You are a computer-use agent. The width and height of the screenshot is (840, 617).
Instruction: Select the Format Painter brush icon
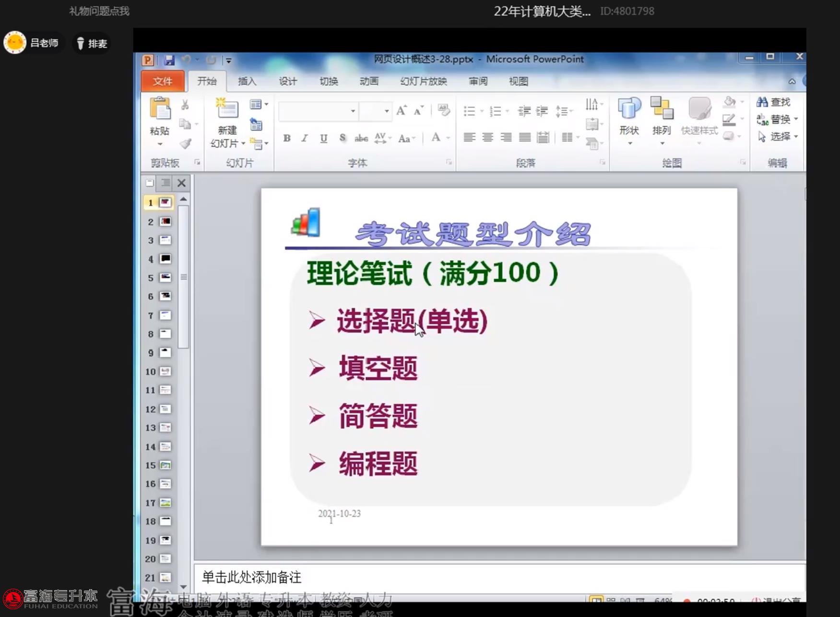pyautogui.click(x=185, y=143)
